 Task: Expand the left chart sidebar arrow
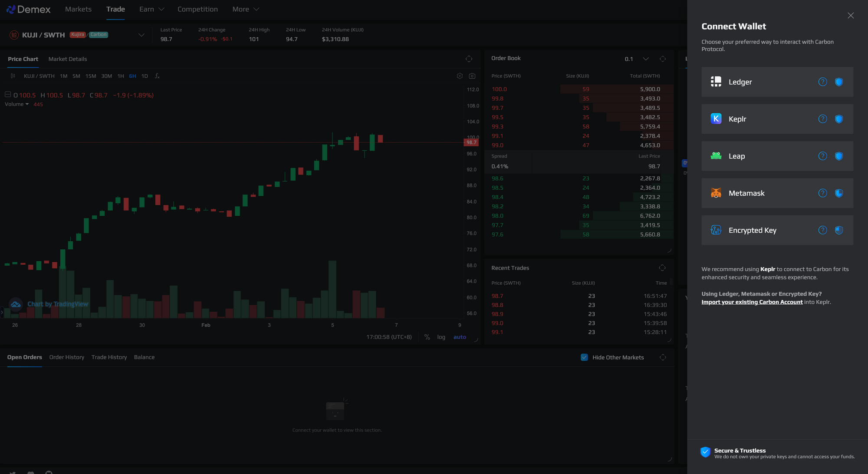(2, 312)
